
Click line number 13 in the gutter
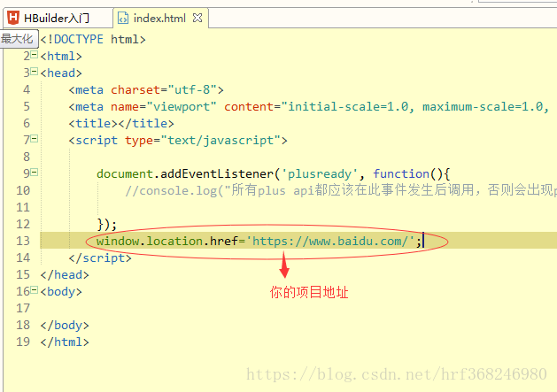pyautogui.click(x=23, y=241)
